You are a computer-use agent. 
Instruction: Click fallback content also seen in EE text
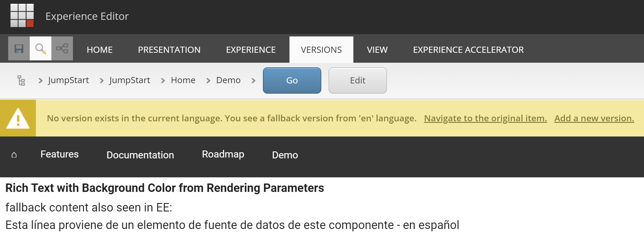89,207
